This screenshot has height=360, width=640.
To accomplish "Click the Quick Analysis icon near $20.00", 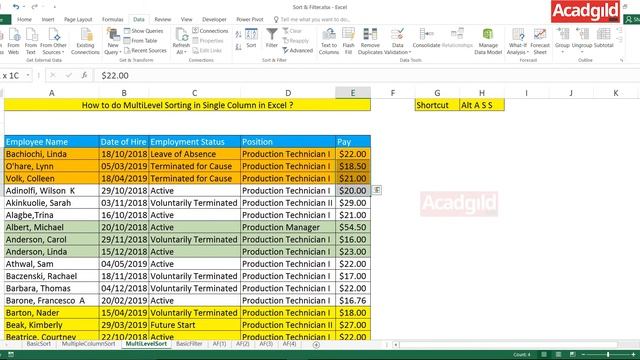I will [377, 190].
